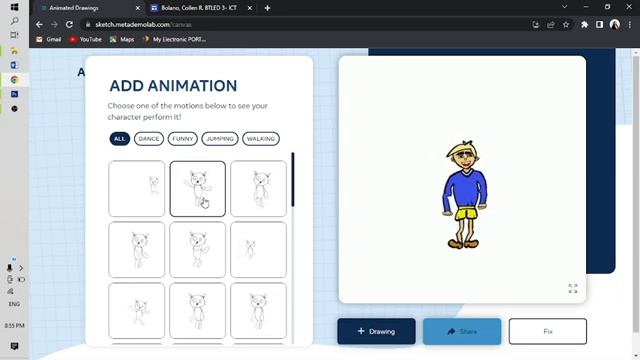Open the network icon in system tray
Viewport: 640px width, 360px height.
pyautogui.click(x=10, y=291)
